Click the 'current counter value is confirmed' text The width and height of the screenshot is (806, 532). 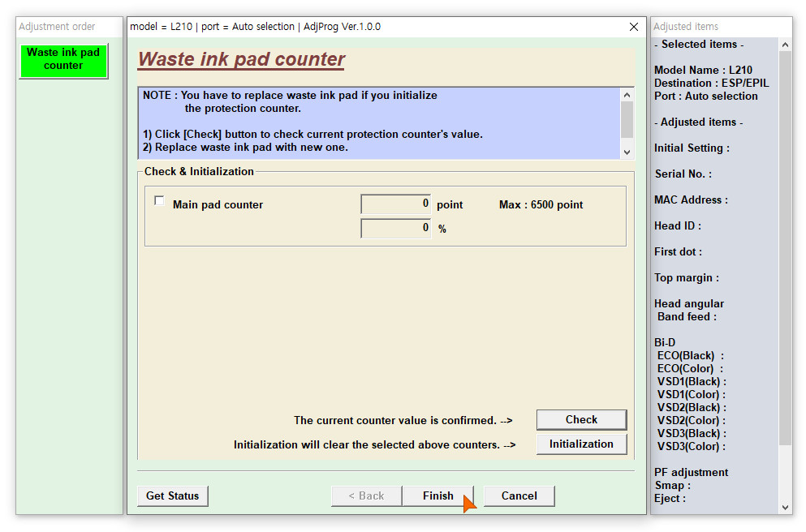tap(403, 421)
